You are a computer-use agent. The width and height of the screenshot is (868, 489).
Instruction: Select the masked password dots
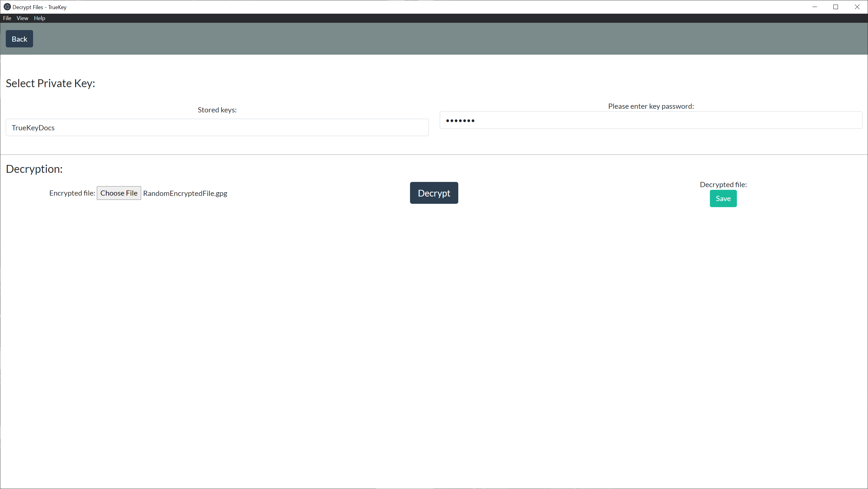pos(460,120)
